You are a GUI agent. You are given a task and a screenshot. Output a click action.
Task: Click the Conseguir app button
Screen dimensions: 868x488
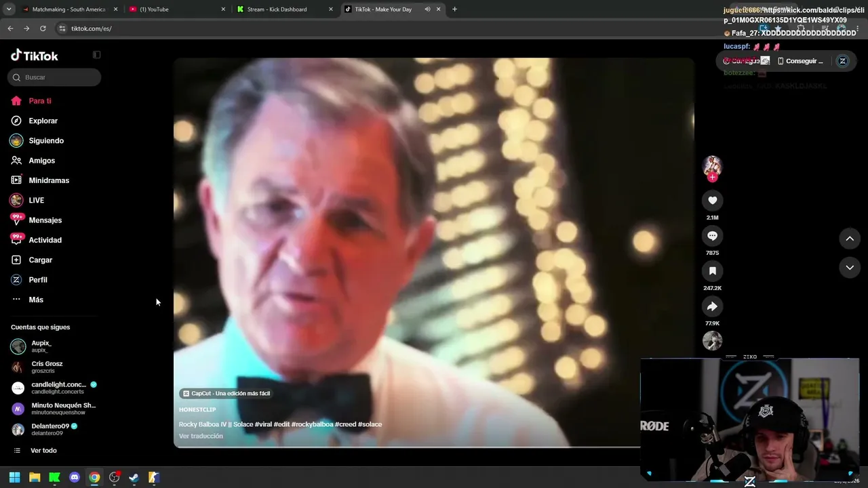pyautogui.click(x=800, y=61)
